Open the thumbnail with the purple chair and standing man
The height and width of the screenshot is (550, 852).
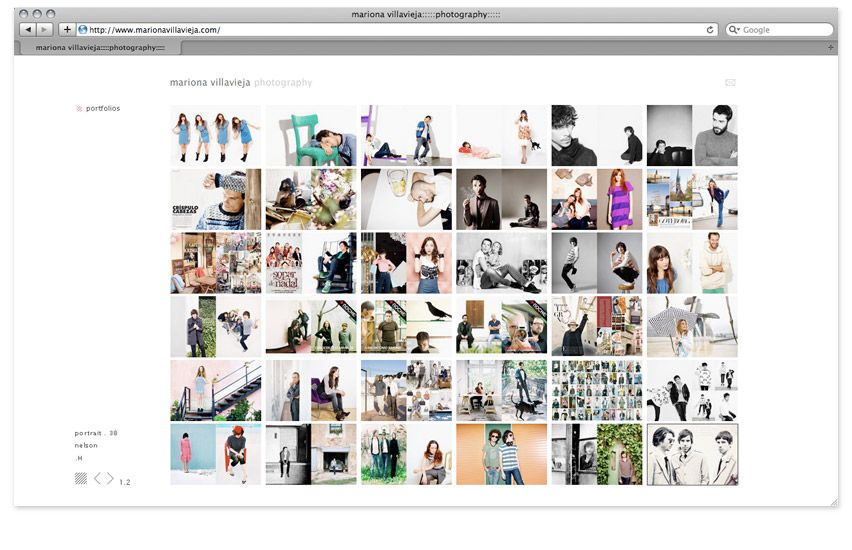coord(406,135)
